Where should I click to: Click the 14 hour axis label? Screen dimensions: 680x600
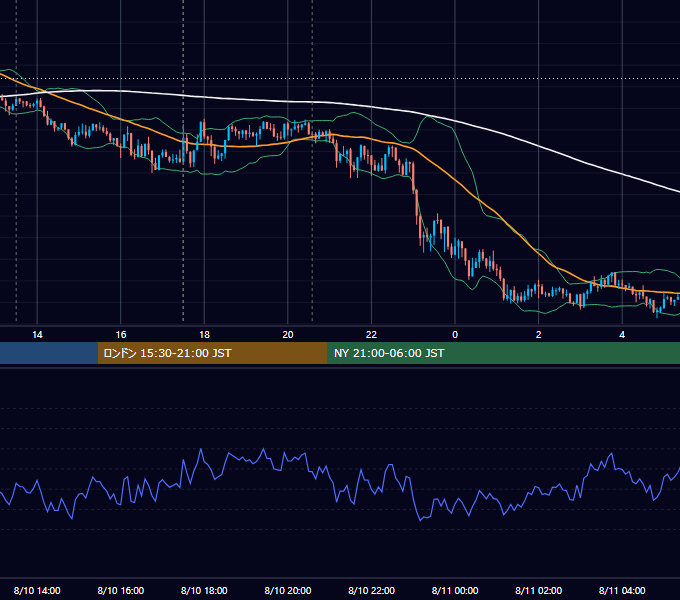pos(37,334)
